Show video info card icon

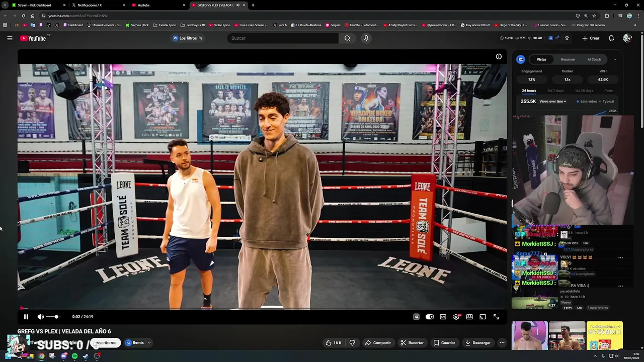499,57
